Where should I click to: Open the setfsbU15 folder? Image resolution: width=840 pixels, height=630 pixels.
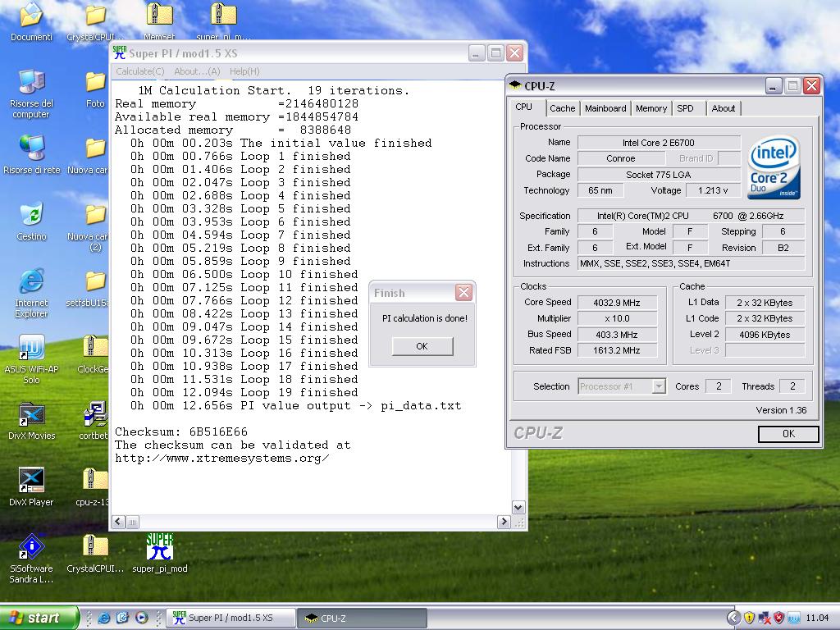point(89,288)
